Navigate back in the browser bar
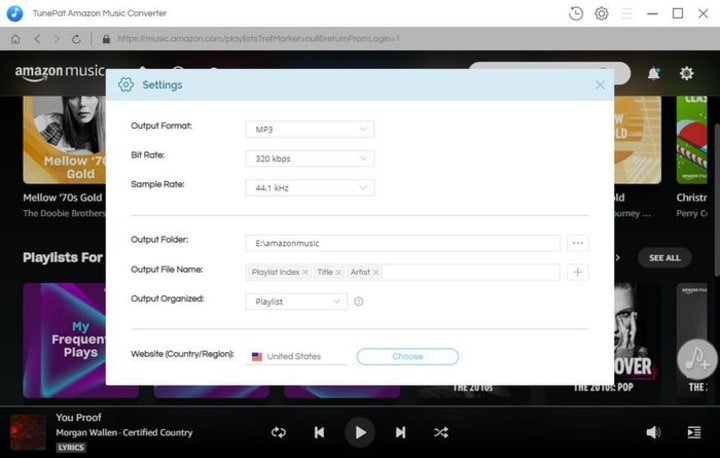Screen dimensions: 720x458 pyautogui.click(x=37, y=39)
